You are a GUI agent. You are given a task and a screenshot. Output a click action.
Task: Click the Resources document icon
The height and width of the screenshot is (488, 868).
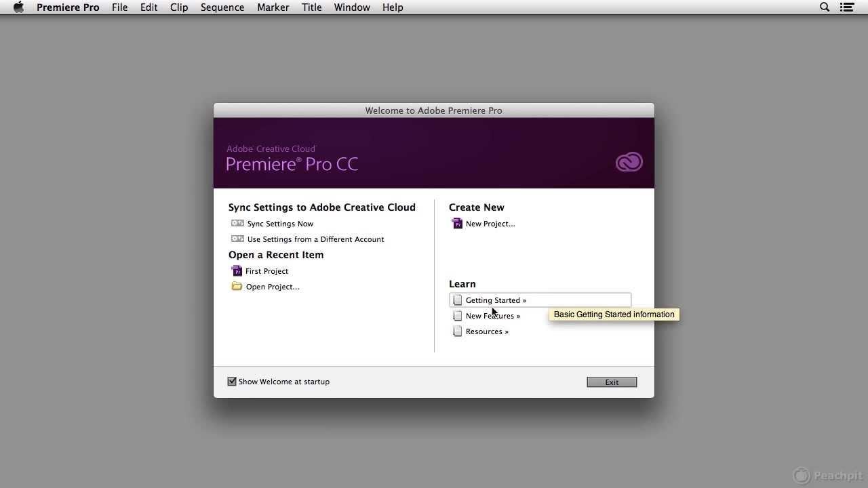tap(458, 331)
